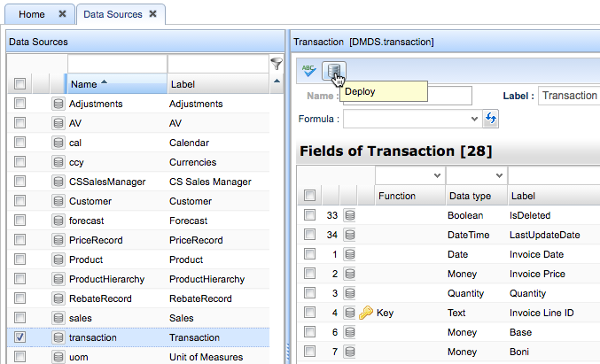Click the Label input field containing Transaction
This screenshot has height=364, width=600.
tap(567, 96)
